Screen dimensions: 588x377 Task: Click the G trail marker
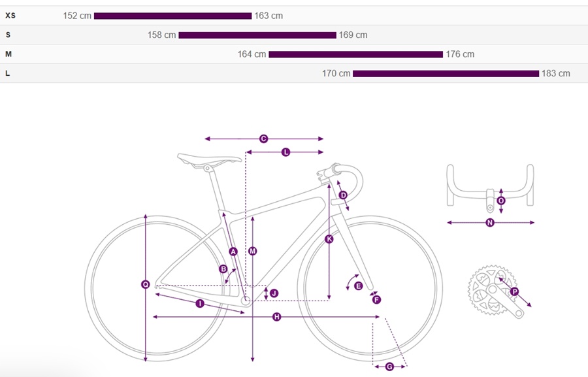tap(389, 367)
